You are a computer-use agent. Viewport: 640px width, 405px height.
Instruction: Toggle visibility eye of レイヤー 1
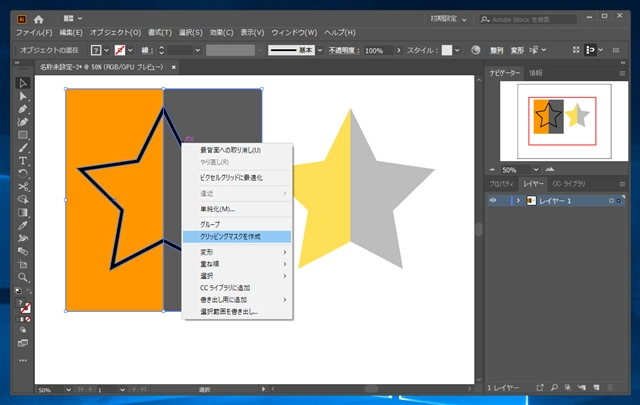point(493,200)
